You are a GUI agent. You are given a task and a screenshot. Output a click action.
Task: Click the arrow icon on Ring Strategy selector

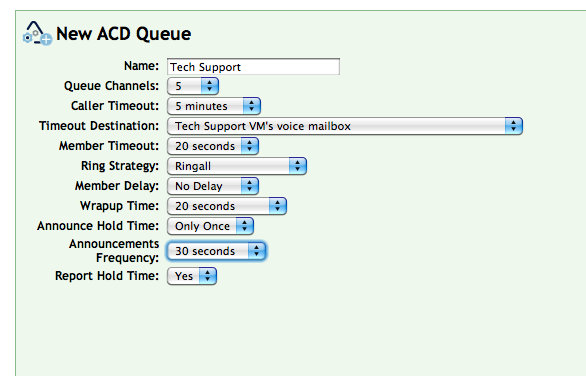tap(298, 166)
